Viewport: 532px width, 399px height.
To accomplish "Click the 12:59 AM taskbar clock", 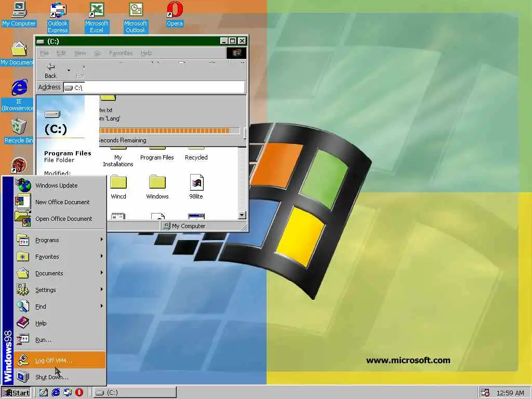I will click(x=510, y=393).
